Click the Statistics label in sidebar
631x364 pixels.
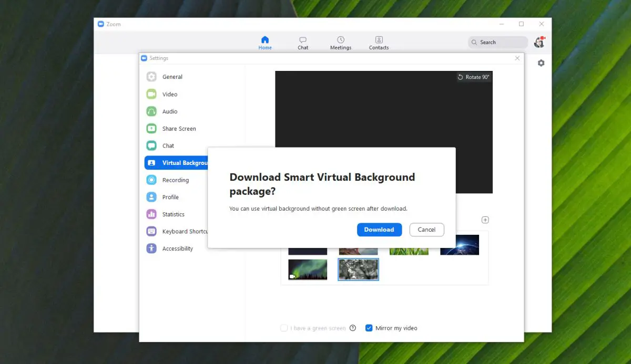point(174,214)
